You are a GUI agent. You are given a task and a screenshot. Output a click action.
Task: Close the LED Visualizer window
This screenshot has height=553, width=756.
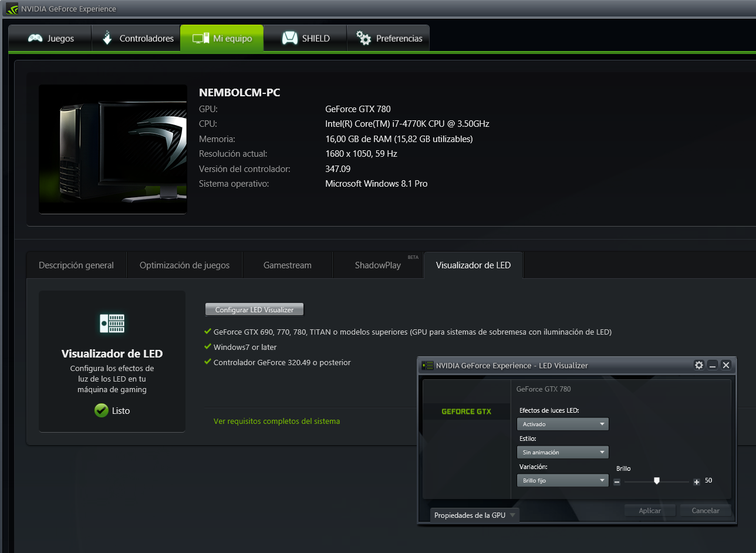(726, 365)
